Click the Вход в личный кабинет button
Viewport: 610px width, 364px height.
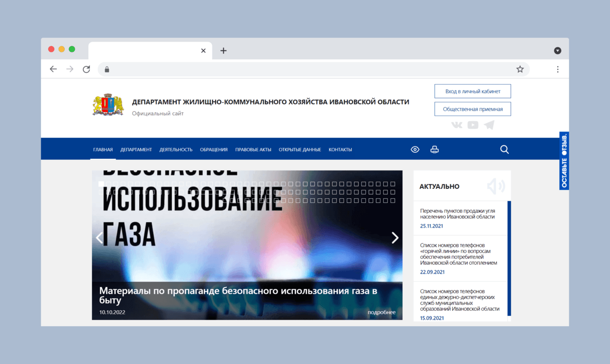point(472,91)
